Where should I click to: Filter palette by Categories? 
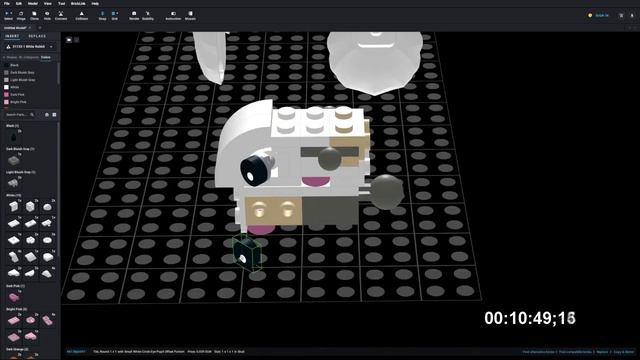30,58
